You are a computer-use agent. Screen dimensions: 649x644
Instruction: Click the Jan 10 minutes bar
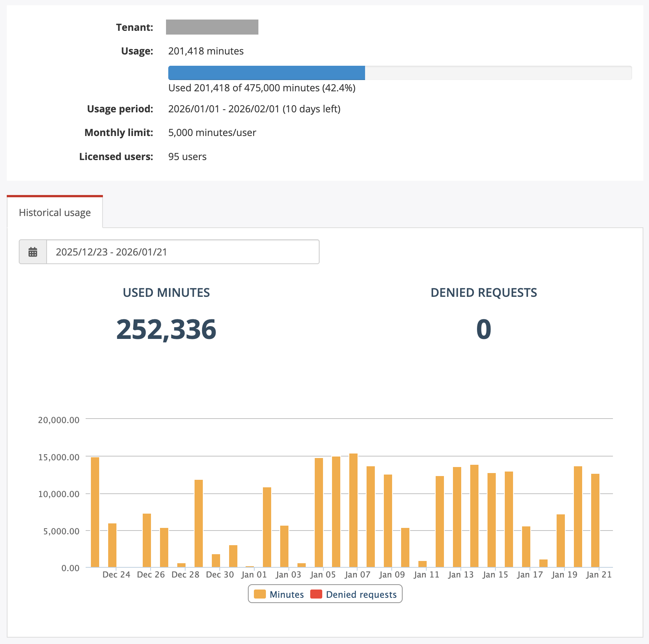(405, 547)
